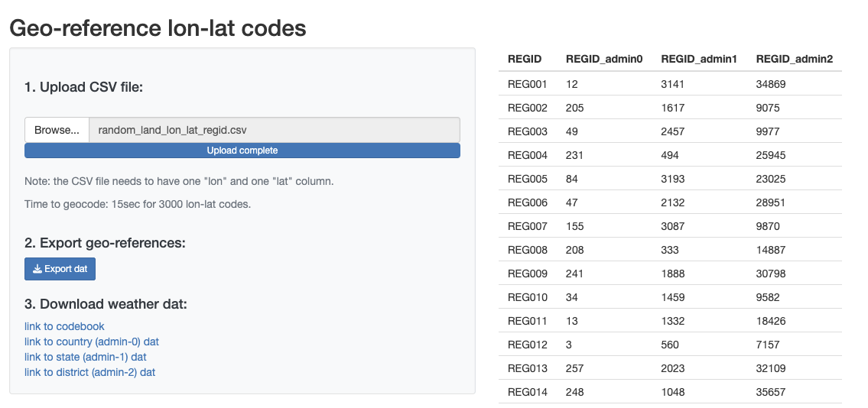
Task: Click the Time to geocode note text
Action: (x=138, y=204)
